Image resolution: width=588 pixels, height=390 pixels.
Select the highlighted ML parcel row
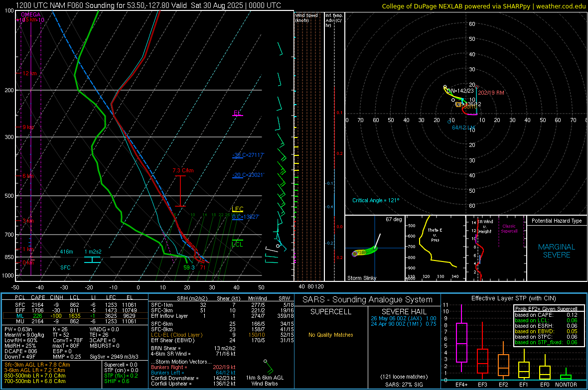(x=75, y=316)
